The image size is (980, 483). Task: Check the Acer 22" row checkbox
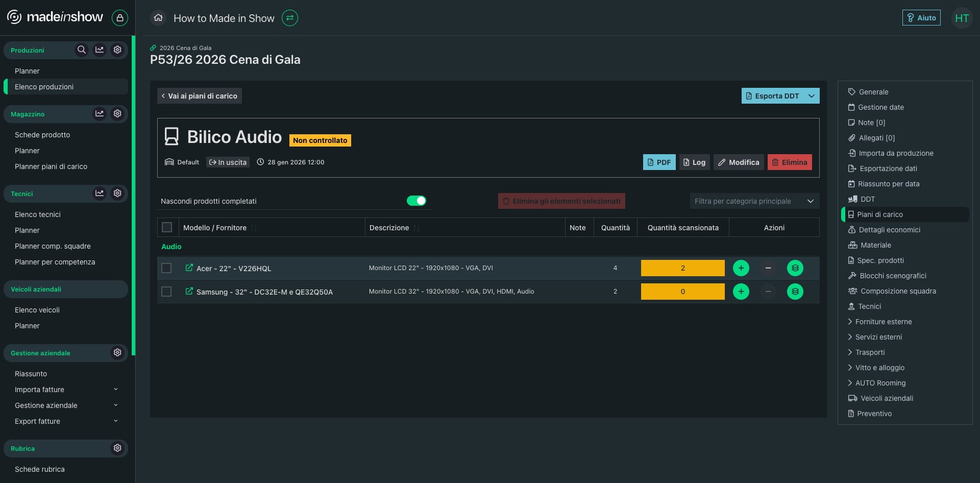click(x=166, y=268)
